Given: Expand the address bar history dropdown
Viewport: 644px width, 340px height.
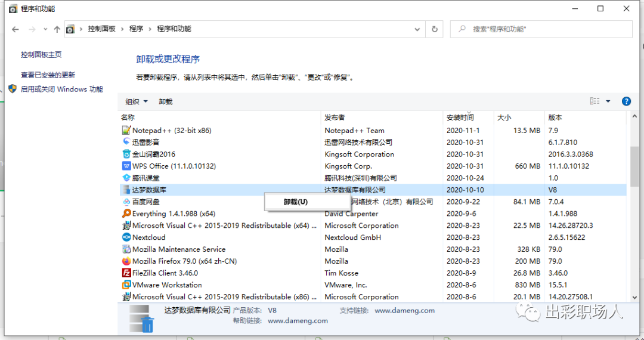Looking at the screenshot, I should pos(417,29).
